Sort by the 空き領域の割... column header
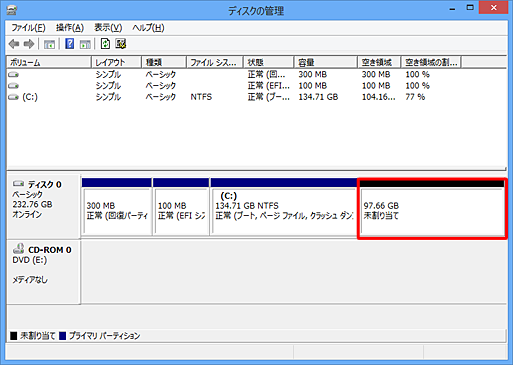 [x=431, y=62]
